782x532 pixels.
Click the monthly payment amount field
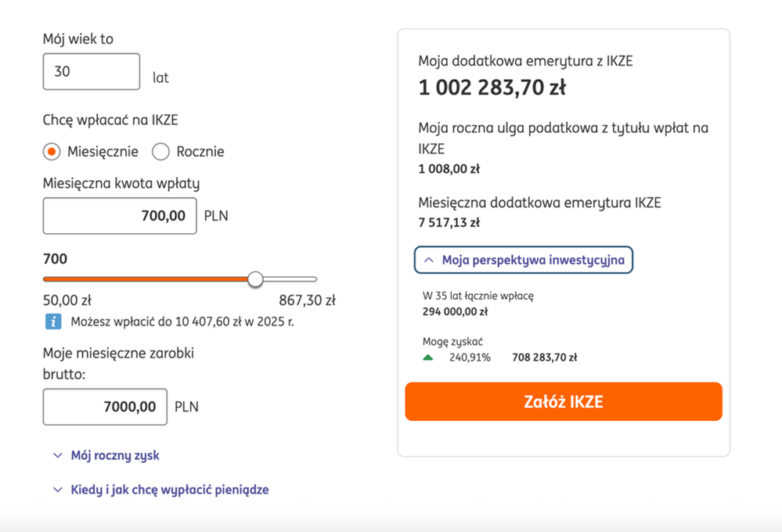tap(119, 216)
